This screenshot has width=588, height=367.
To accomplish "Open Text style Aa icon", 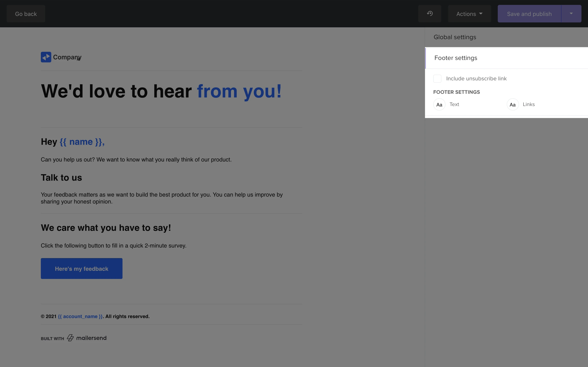I will 439,105.
